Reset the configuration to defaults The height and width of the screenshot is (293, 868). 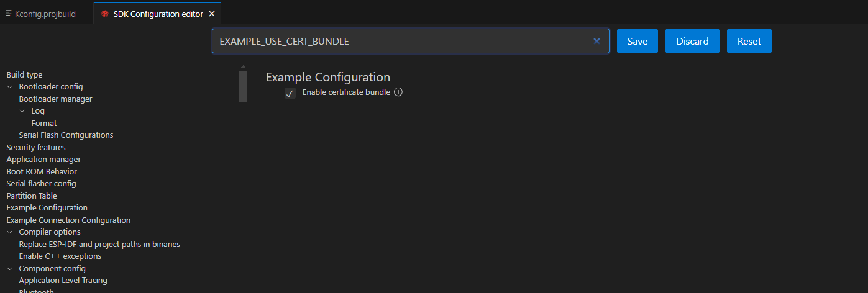tap(749, 42)
